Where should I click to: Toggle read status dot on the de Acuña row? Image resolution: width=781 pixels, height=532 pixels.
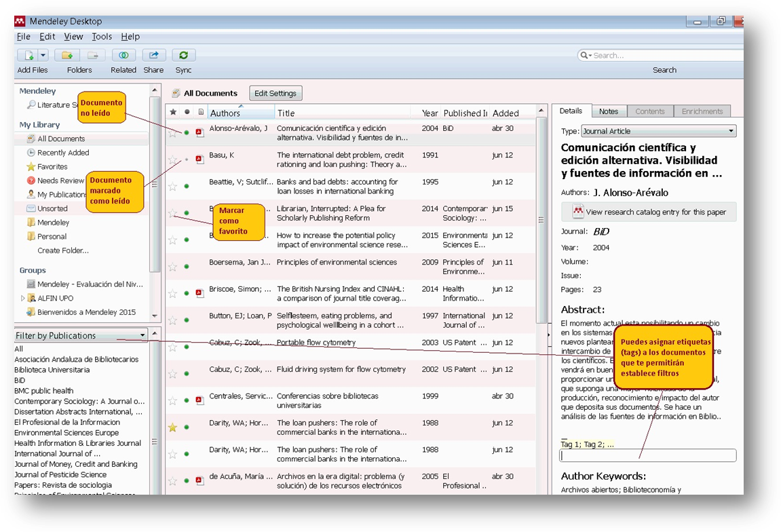pyautogui.click(x=187, y=480)
